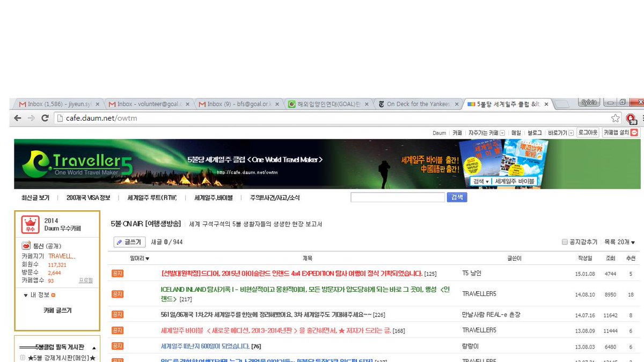Image resolution: width=644 pixels, height=362 pixels.
Task: Toggle the 공지감추기 checkbox
Action: pos(565,242)
